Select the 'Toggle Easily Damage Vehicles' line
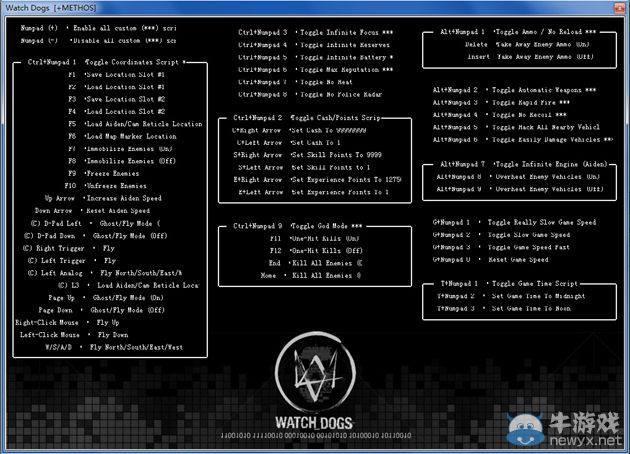Screen dimensions: 630x454 pyautogui.click(x=523, y=140)
